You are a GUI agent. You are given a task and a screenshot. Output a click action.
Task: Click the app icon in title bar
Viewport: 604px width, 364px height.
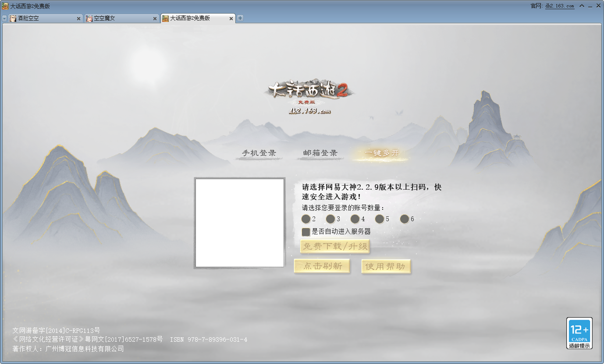pyautogui.click(x=5, y=6)
